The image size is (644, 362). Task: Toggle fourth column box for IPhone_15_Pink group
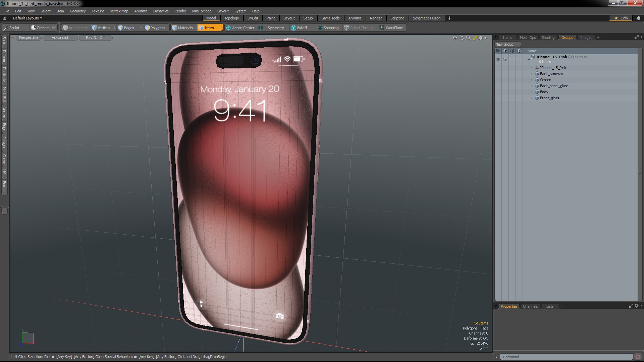pyautogui.click(x=519, y=59)
